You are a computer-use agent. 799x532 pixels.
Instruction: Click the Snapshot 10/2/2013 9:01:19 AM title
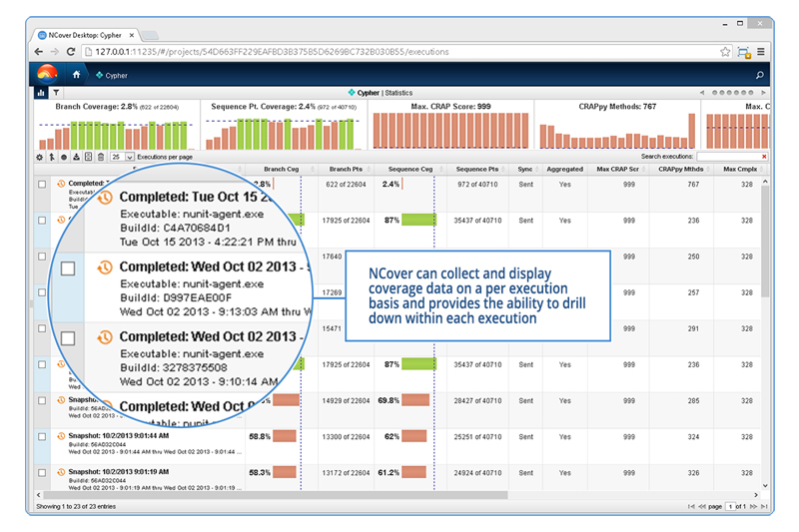point(119,472)
